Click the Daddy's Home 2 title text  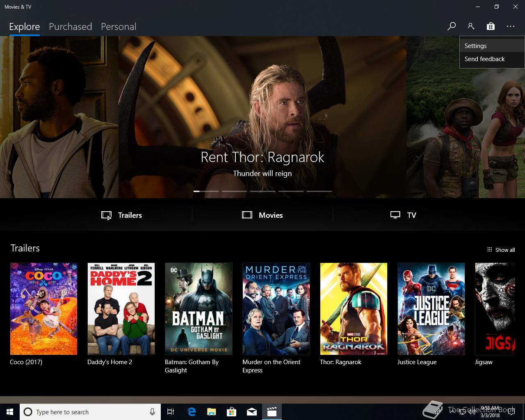(x=110, y=362)
